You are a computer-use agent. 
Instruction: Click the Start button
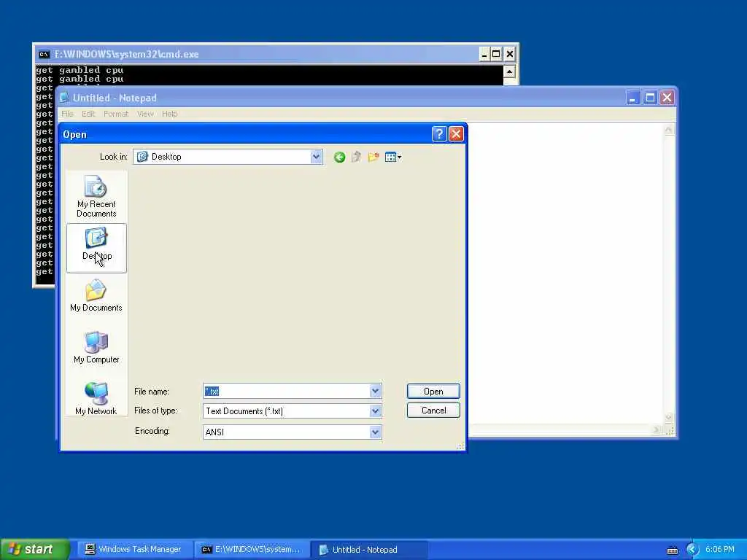point(34,550)
